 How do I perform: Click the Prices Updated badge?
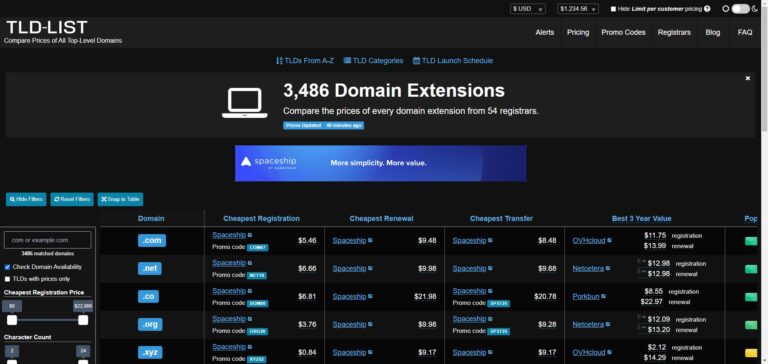[323, 125]
